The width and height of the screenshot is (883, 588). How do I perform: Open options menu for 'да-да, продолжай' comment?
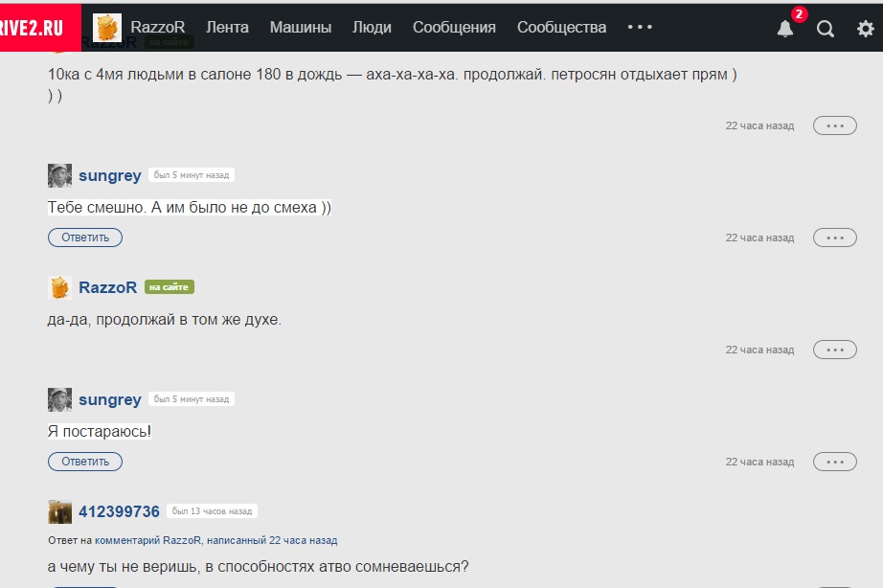tap(834, 350)
